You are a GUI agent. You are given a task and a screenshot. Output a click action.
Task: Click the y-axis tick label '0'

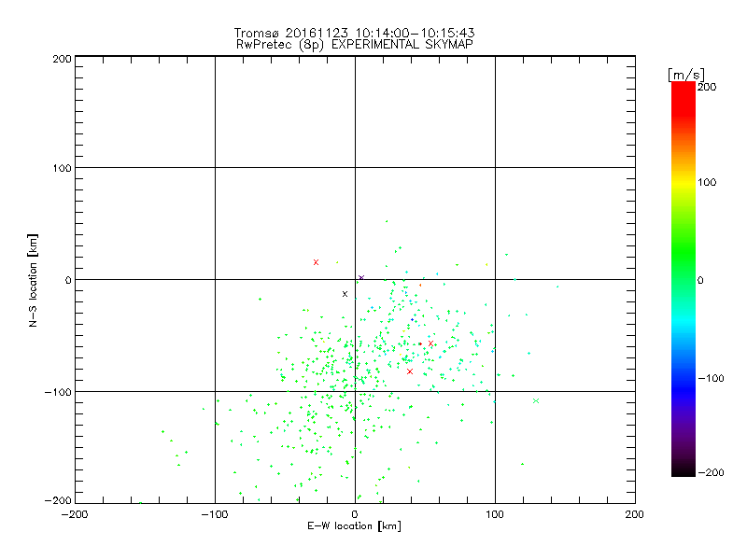[68, 281]
